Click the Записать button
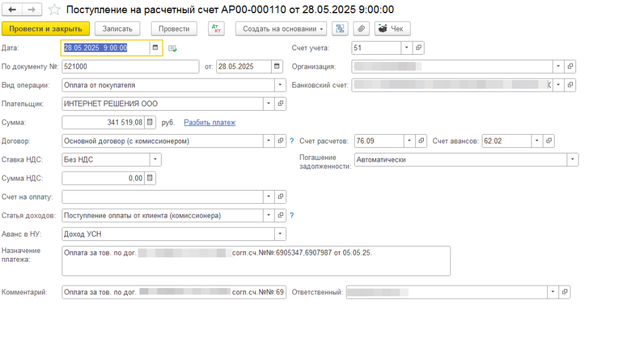This screenshot has width=644, height=351. coord(118,28)
